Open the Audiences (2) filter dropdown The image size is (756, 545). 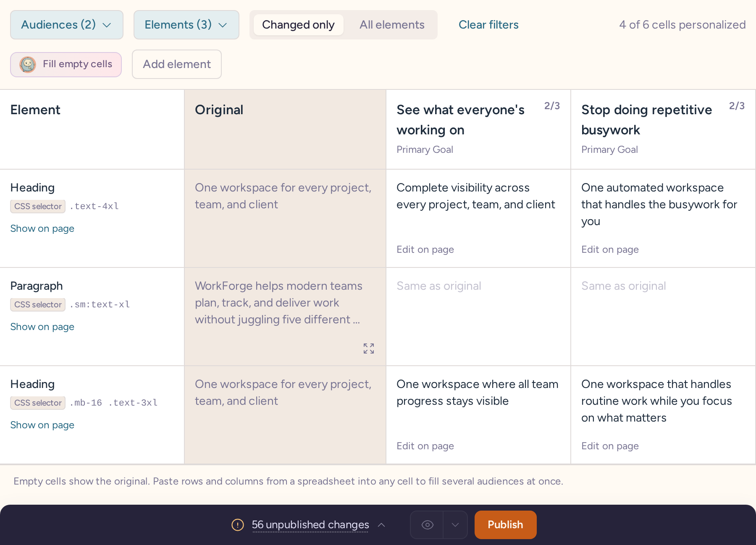pos(67,25)
